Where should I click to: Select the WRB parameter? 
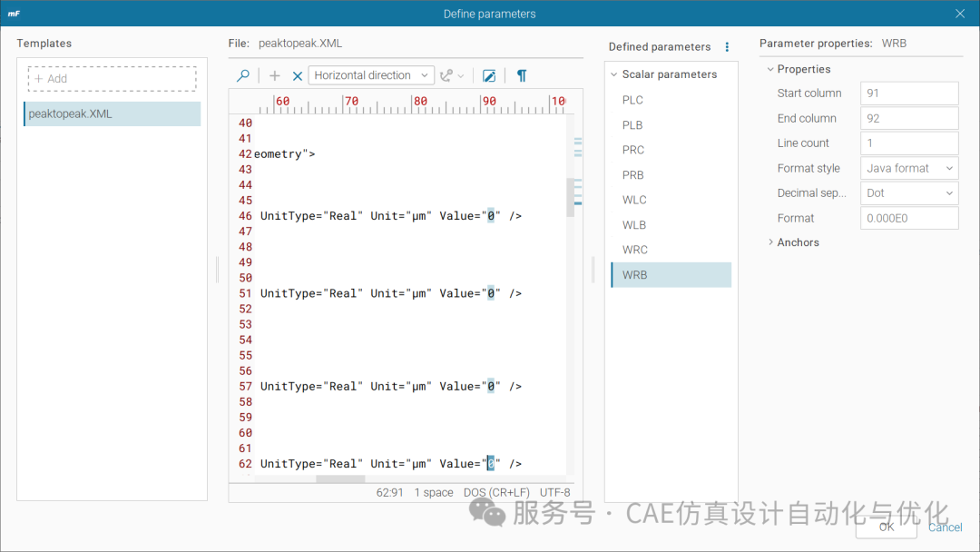(671, 275)
